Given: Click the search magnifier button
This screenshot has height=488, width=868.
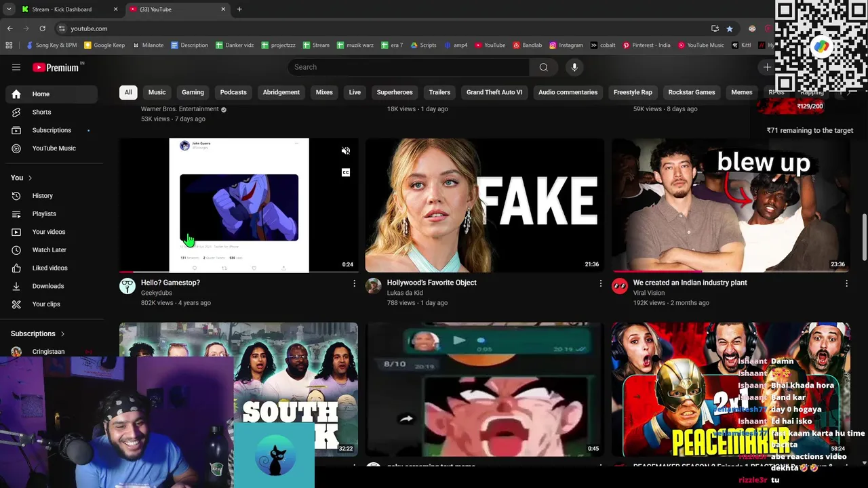Looking at the screenshot, I should tap(543, 67).
